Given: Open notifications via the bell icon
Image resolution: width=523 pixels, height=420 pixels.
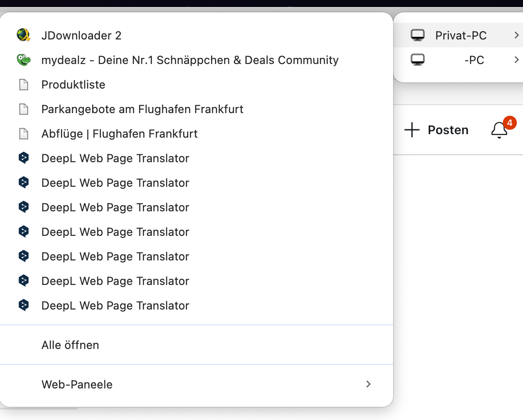Looking at the screenshot, I should [499, 130].
